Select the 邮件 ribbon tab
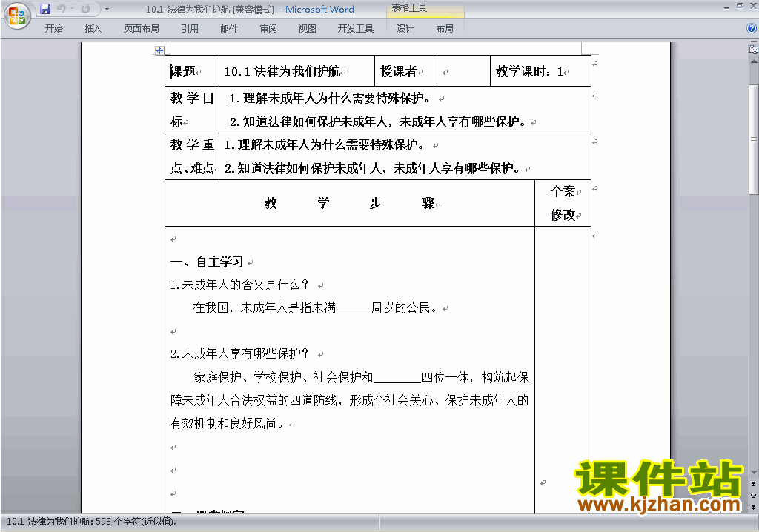Screen dimensions: 759x532 [x=229, y=29]
